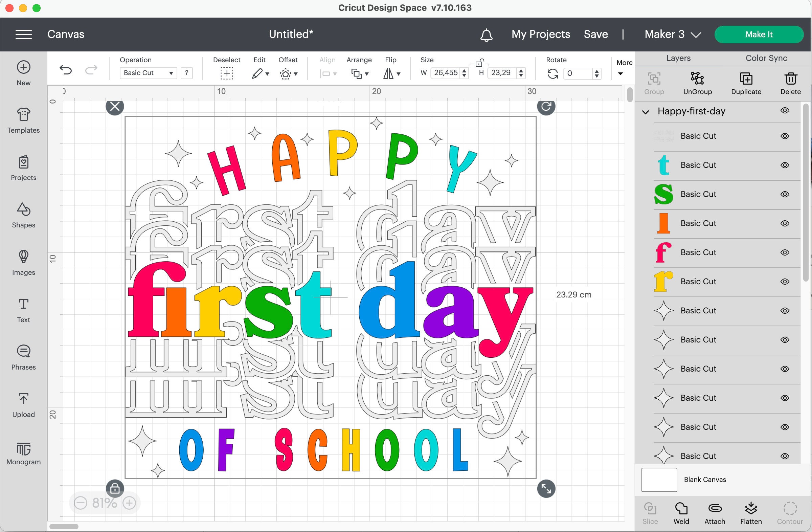Hide the pink f Basic Cut layer

[x=785, y=252]
